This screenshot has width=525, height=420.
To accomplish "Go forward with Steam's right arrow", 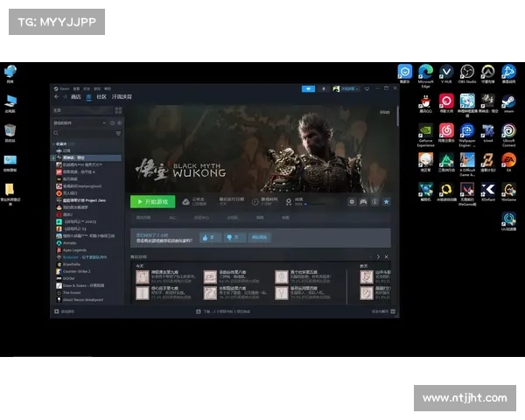I will 65,97.
